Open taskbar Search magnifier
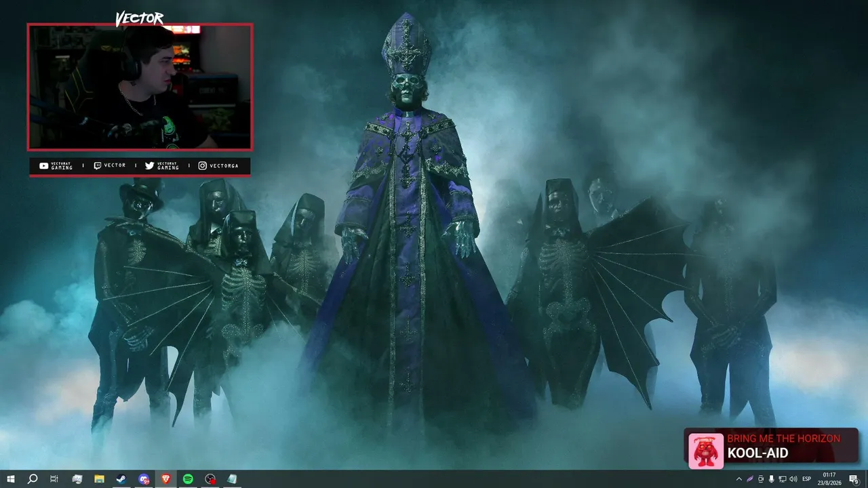Image resolution: width=868 pixels, height=488 pixels. click(32, 479)
